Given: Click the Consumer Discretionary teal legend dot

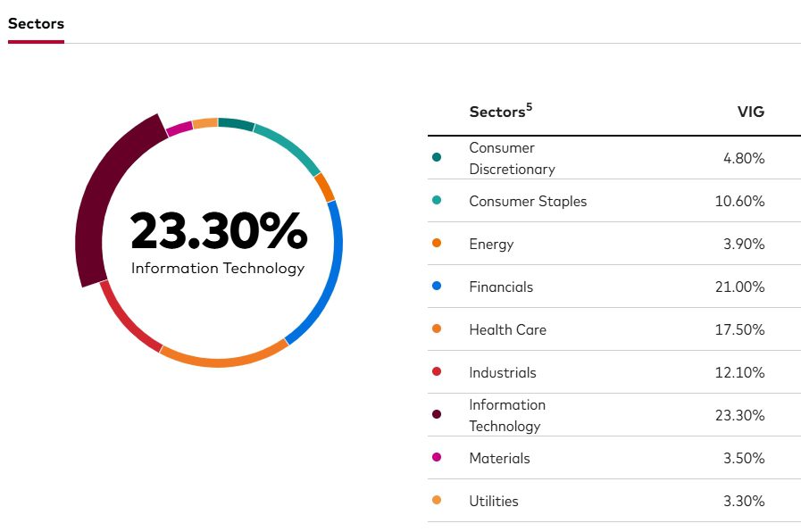Looking at the screenshot, I should (x=437, y=158).
